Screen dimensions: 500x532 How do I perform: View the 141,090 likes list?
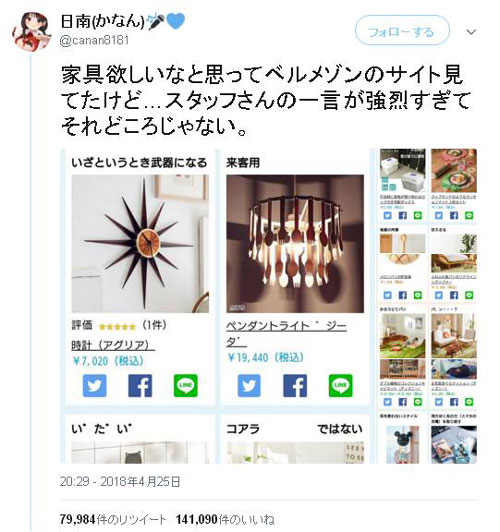point(225,519)
